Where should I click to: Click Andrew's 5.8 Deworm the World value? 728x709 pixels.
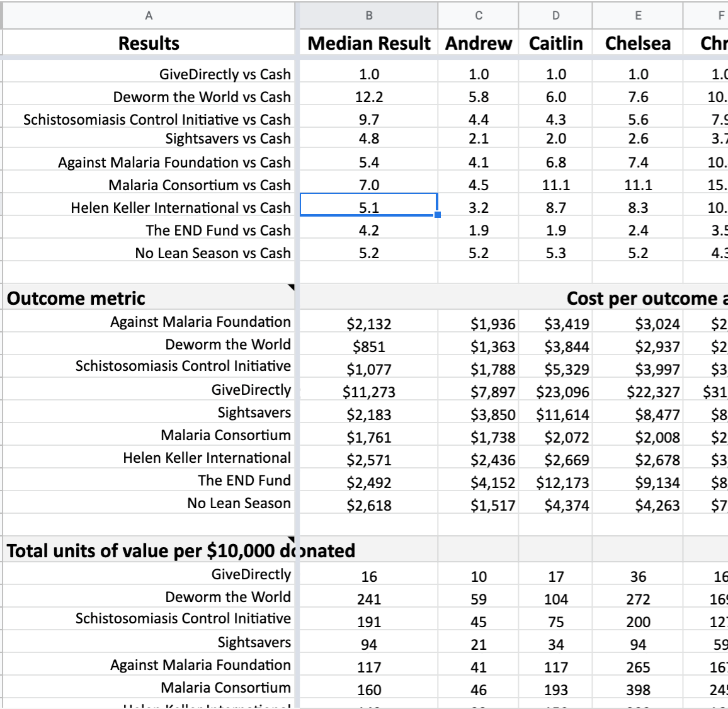click(x=478, y=97)
